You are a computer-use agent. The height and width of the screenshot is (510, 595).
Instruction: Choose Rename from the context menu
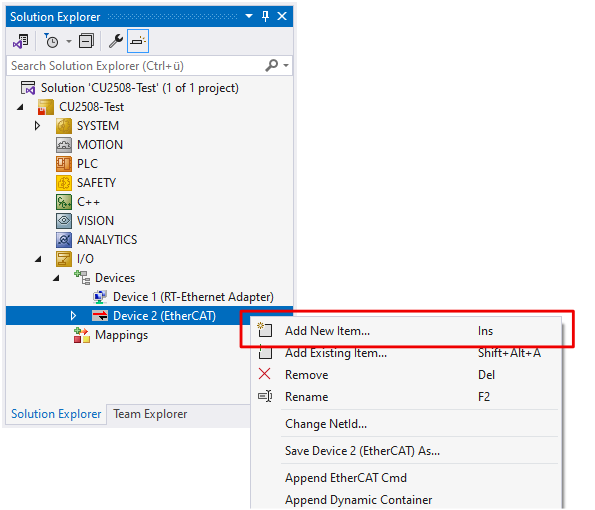[406, 397]
